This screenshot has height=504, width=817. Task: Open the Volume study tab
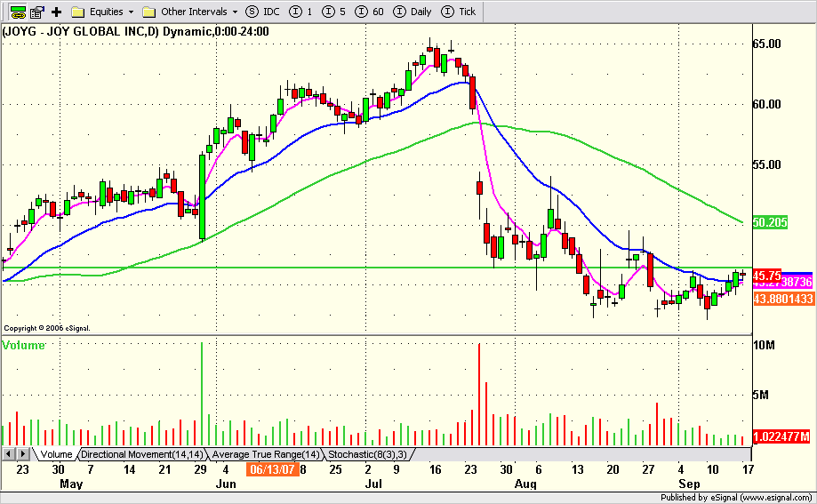[x=56, y=454]
